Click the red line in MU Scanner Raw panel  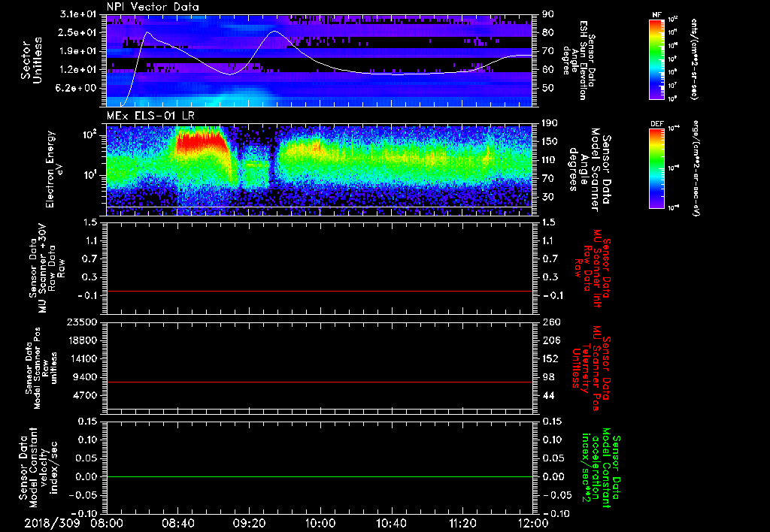(x=320, y=291)
